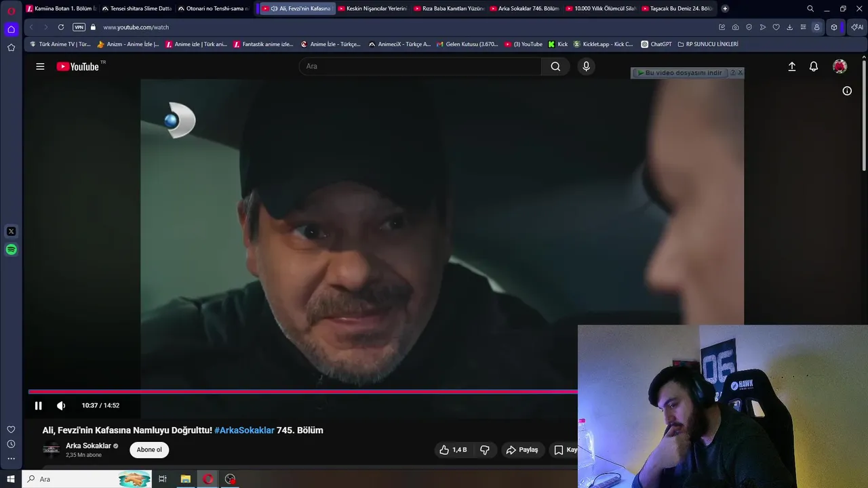Focus the YouTube 'Ara' search field

click(420, 66)
